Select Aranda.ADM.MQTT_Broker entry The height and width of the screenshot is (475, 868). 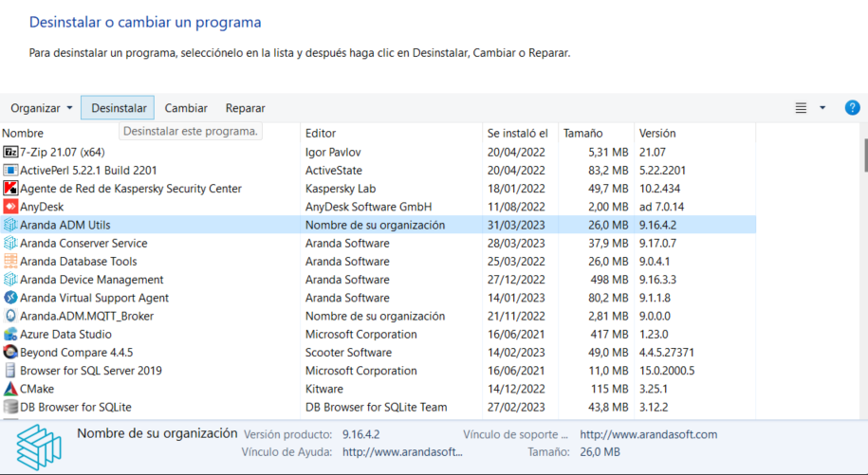pos(87,317)
